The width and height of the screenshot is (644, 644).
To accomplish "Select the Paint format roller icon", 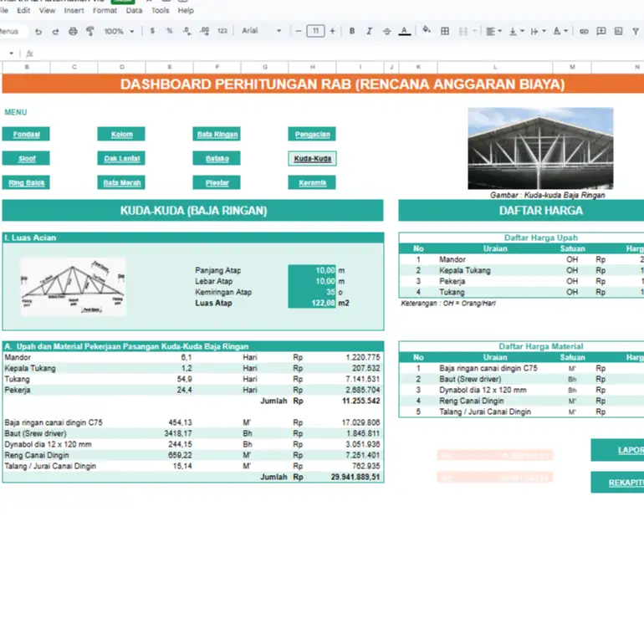I will (90, 31).
